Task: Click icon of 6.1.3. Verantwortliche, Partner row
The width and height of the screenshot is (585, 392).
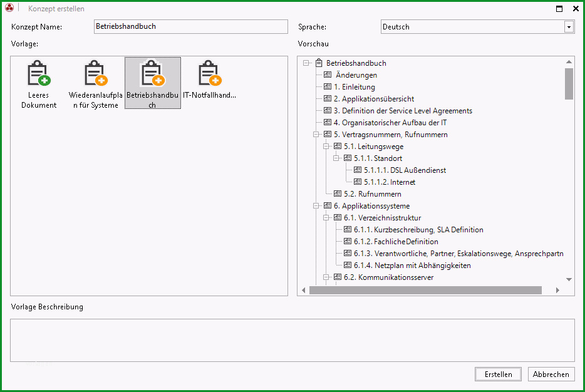Action: coord(348,253)
